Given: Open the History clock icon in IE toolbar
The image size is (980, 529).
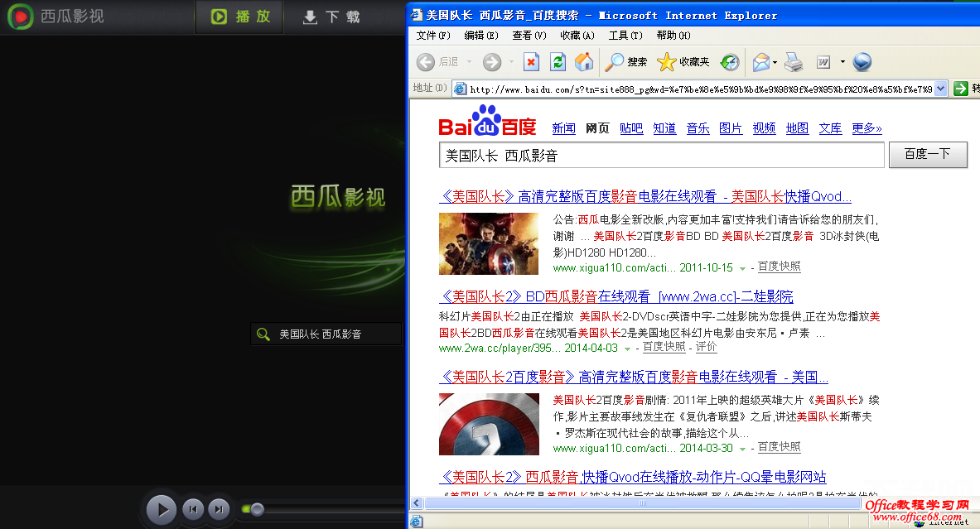Looking at the screenshot, I should pos(729,62).
